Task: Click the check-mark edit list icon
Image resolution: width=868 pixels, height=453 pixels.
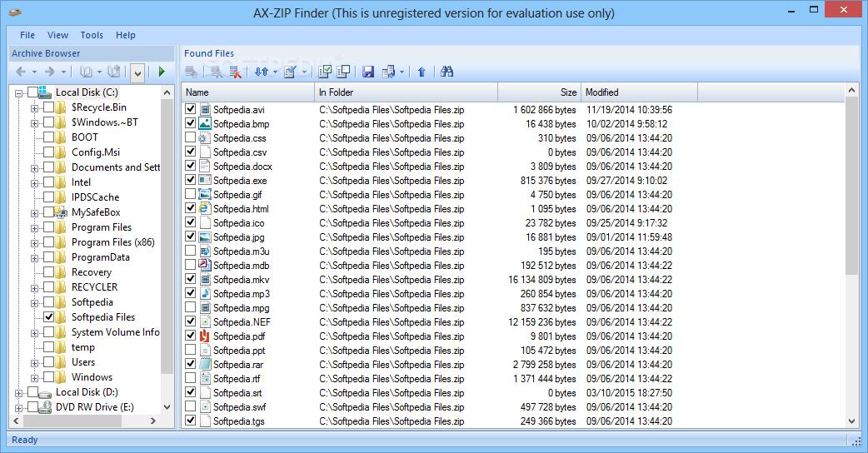Action: [x=290, y=72]
